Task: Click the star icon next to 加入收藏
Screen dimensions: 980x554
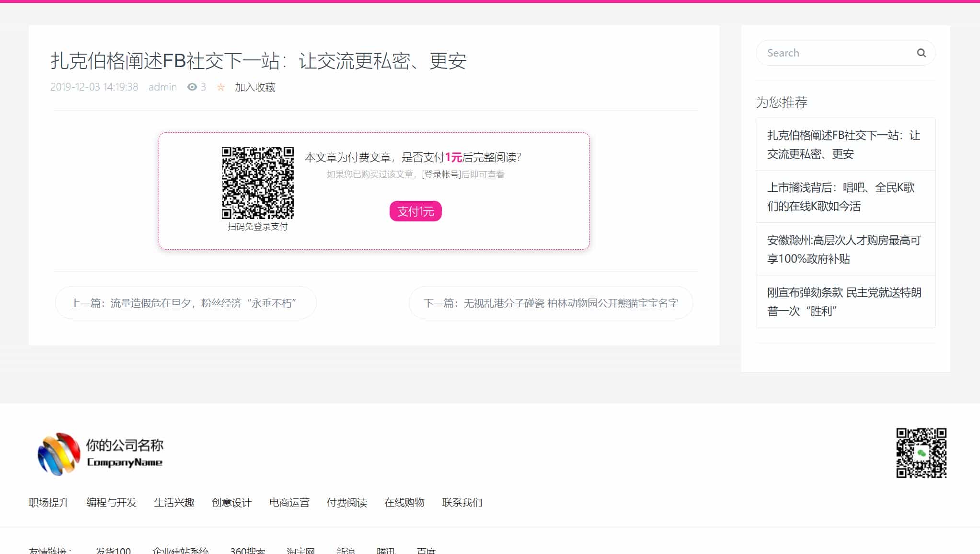Action: (220, 87)
